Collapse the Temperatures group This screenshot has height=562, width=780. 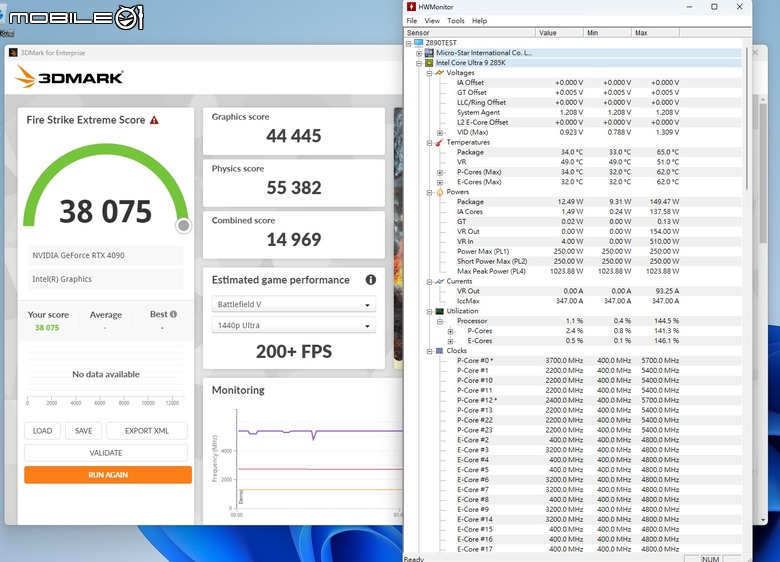(x=429, y=143)
